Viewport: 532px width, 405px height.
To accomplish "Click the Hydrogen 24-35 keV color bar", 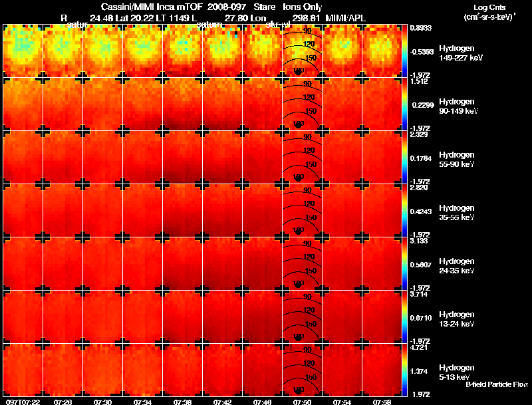I will tap(404, 264).
